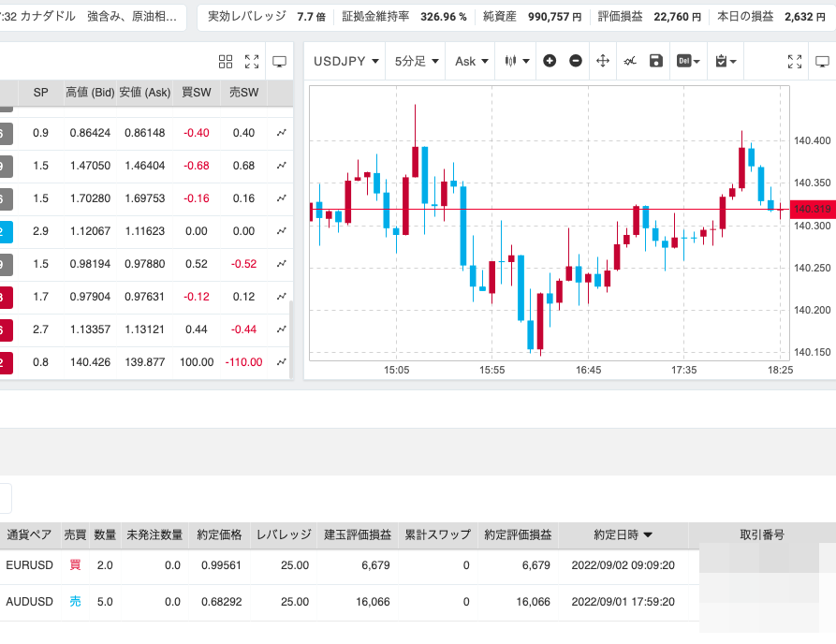Maximize the rate list panel
Screen dimensions: 836x644
(x=252, y=62)
